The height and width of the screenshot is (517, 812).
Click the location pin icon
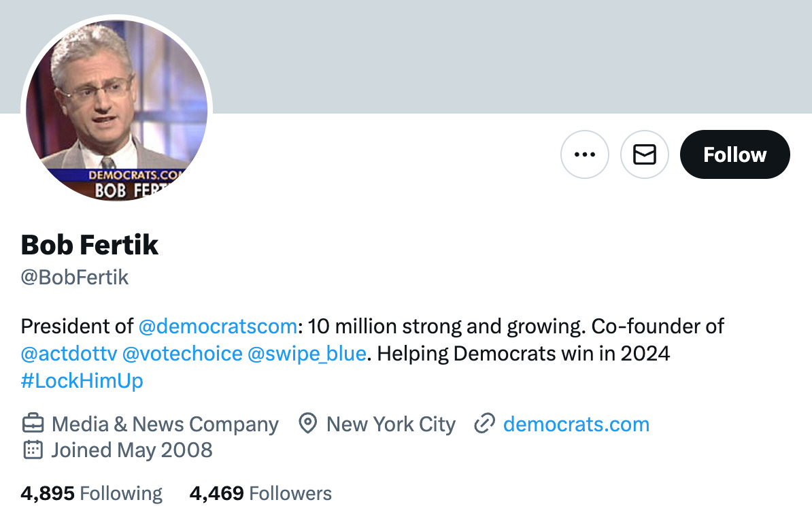[308, 424]
